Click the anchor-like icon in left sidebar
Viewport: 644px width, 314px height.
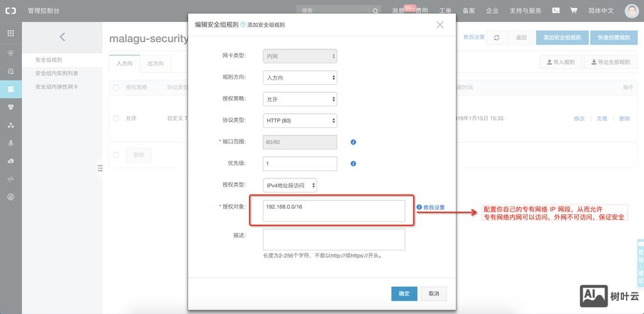click(11, 143)
